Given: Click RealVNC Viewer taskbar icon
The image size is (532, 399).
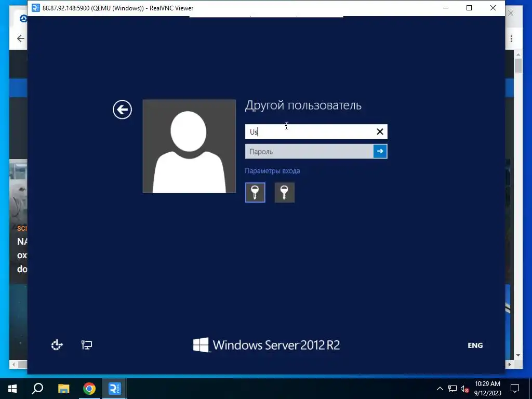Looking at the screenshot, I should tap(115, 389).
